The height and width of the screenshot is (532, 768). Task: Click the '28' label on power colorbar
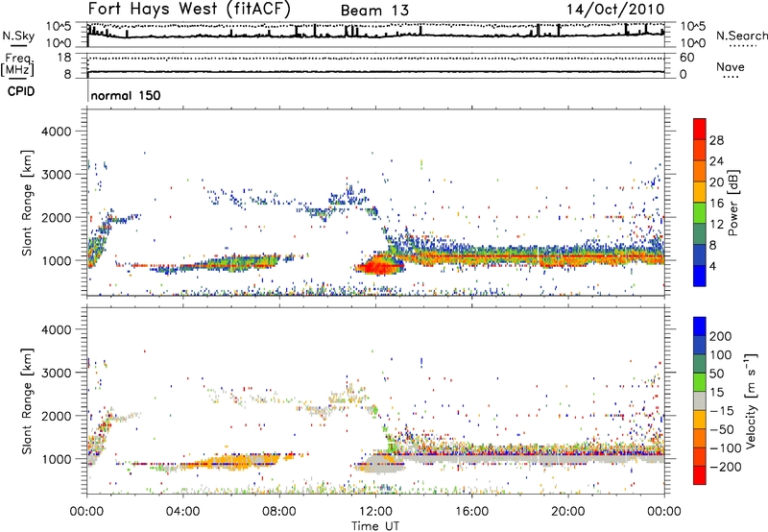click(x=716, y=140)
